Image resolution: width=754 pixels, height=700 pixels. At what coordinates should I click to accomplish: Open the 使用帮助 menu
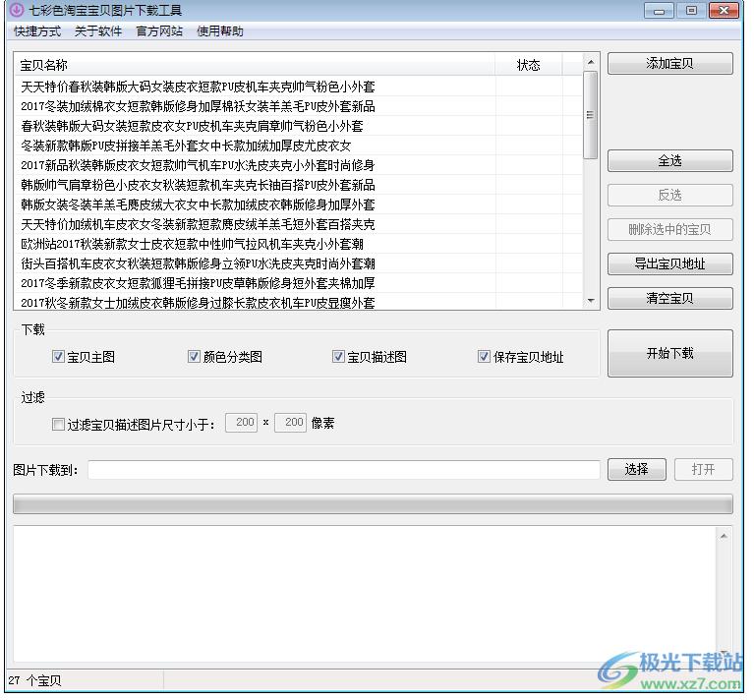pyautogui.click(x=220, y=31)
